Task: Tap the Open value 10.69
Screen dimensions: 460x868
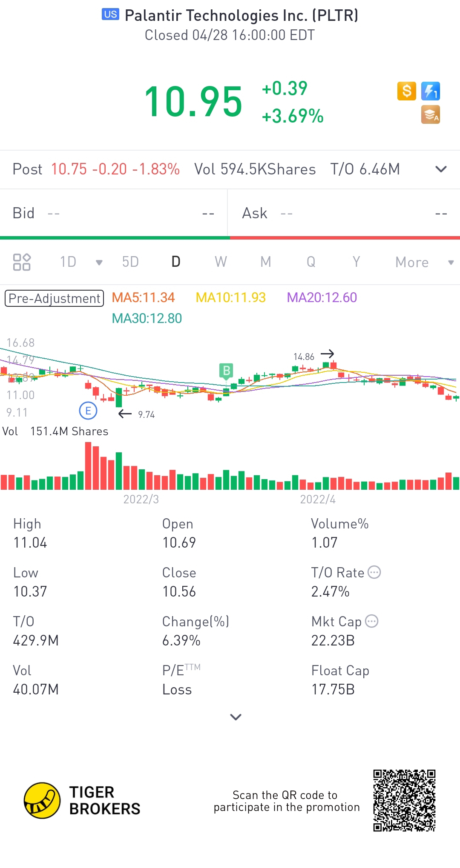Action: coord(179,542)
